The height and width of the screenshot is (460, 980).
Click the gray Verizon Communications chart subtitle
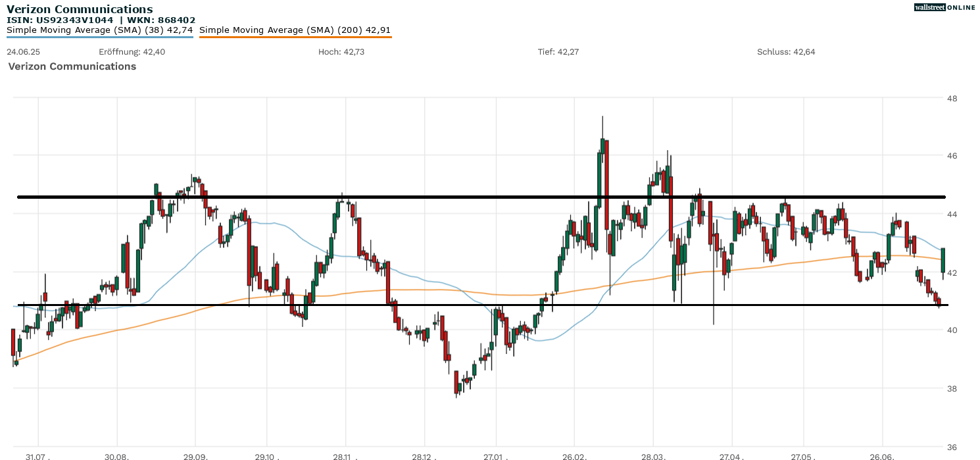point(72,66)
